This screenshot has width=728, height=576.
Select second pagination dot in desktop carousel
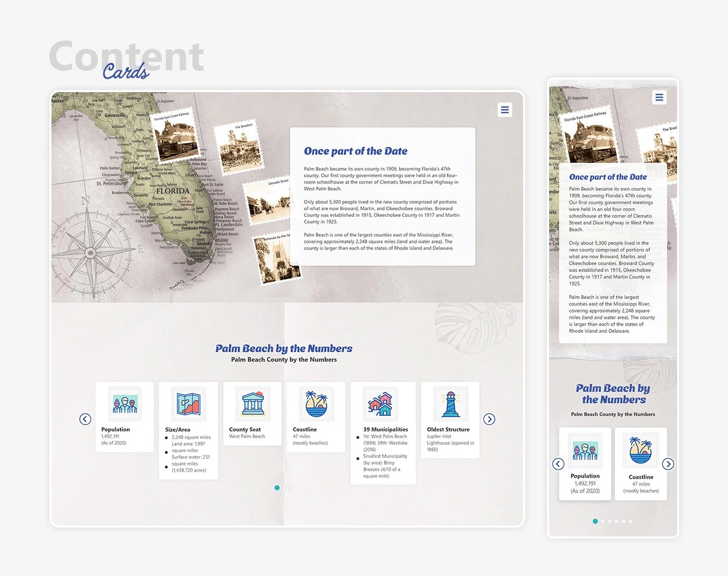point(284,488)
